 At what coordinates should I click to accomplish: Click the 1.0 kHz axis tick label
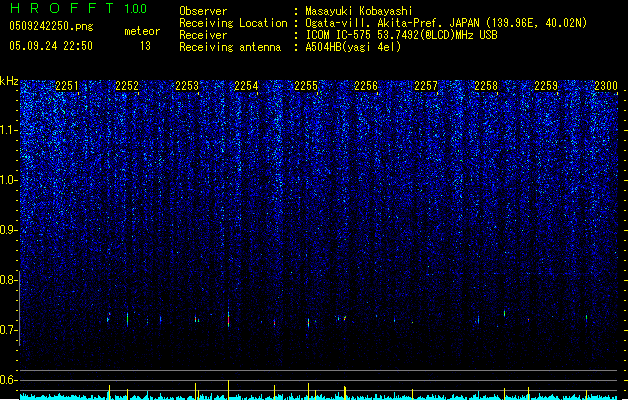click(9, 181)
